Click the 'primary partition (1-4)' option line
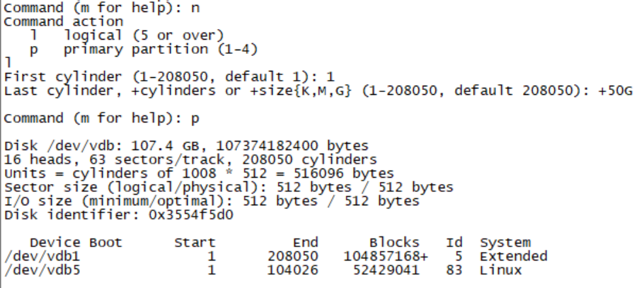This screenshot has width=644, height=288. [144, 50]
